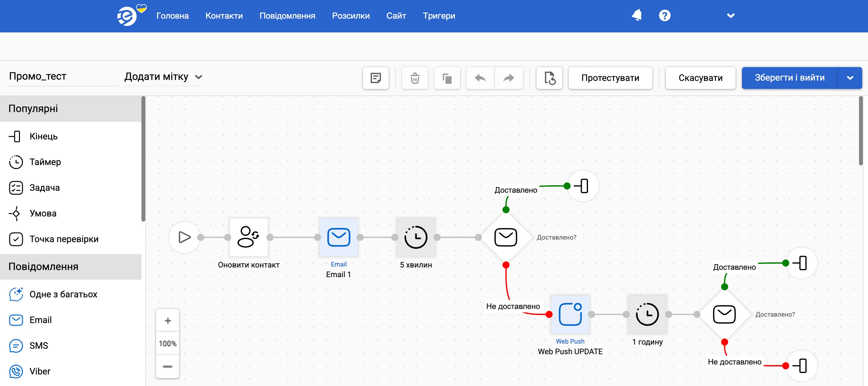Select the end block after second Доставлено
868x386 pixels.
click(802, 263)
